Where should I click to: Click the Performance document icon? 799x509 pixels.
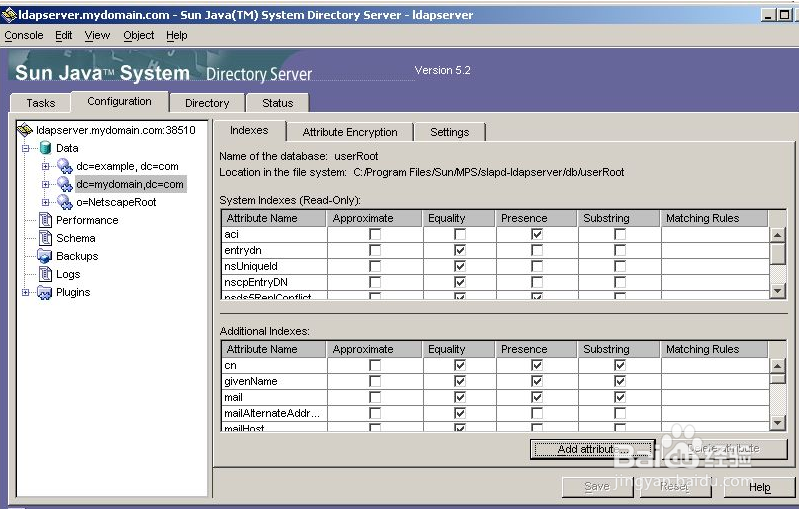click(x=45, y=220)
